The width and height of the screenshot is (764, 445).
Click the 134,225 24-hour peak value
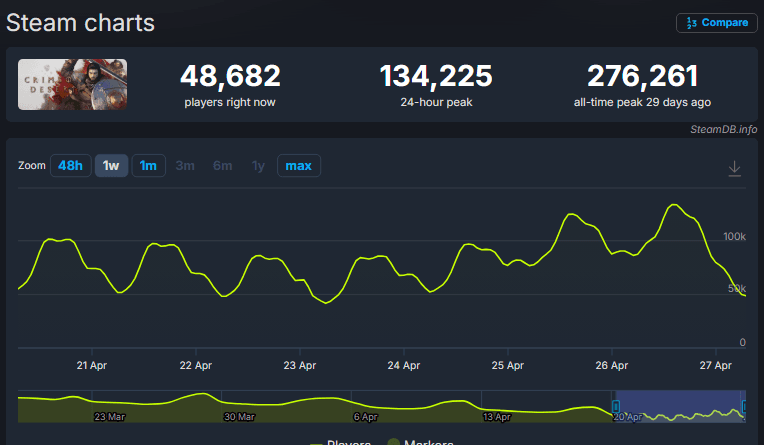[x=436, y=76]
